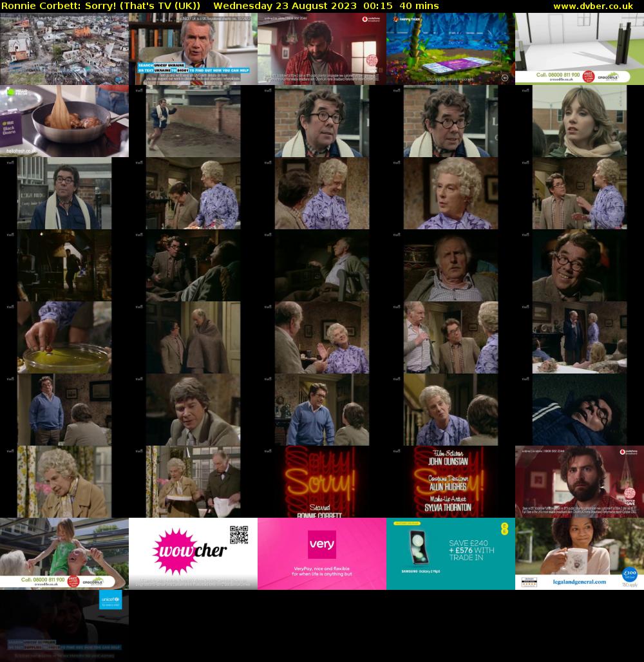Viewport: 644px width, 662px height.
Task: Open the man lying down in blue jacket thumbnail
Action: (x=580, y=410)
